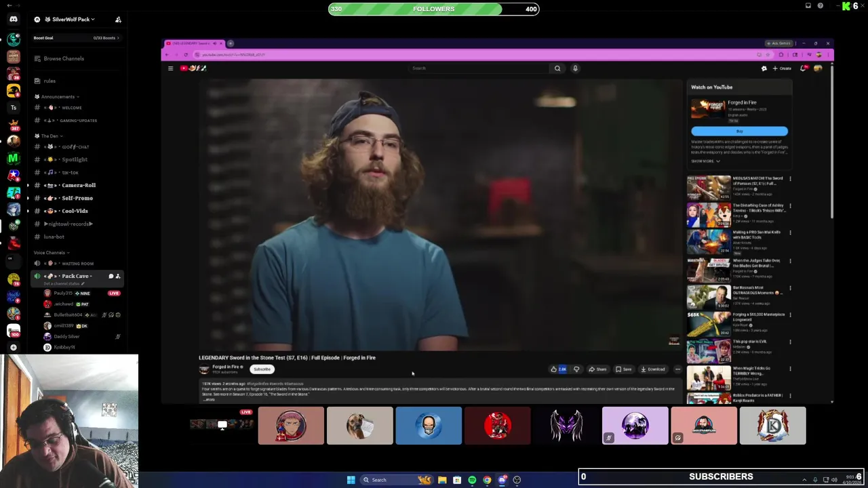Open more actions ellipsis under video
Image resolution: width=868 pixels, height=488 pixels.
coord(677,369)
